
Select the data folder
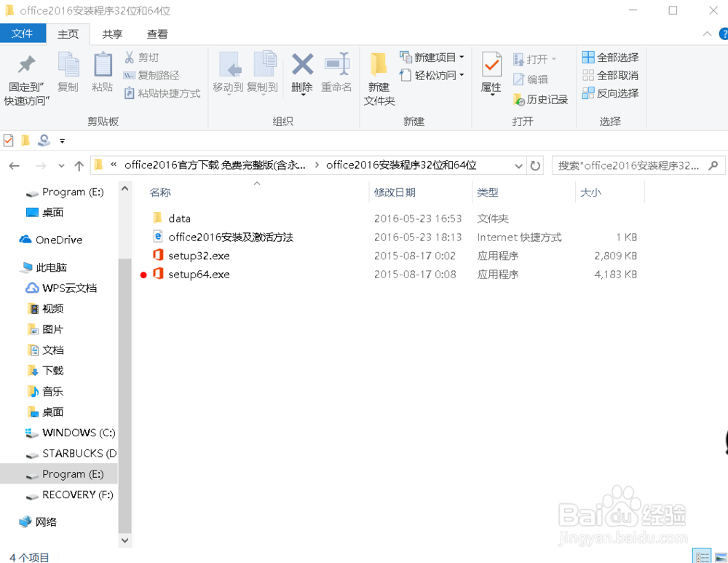(x=179, y=218)
